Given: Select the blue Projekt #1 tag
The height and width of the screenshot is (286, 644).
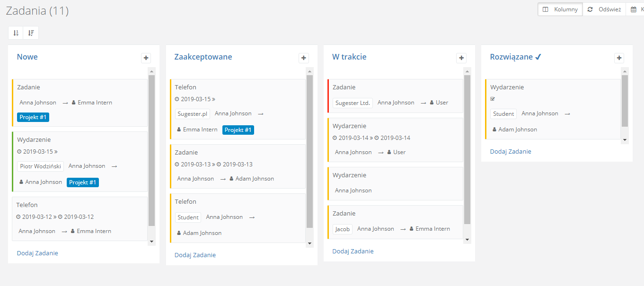Looking at the screenshot, I should pyautogui.click(x=33, y=117).
